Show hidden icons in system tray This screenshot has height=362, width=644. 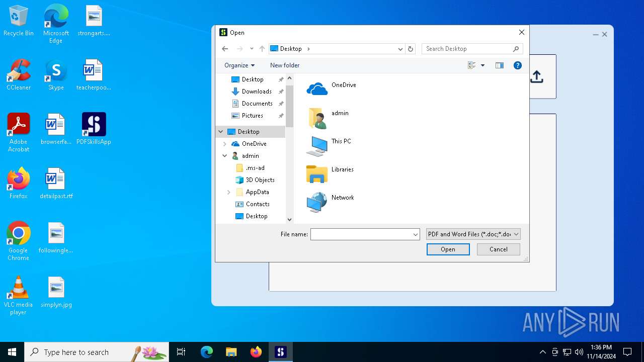[542, 352]
